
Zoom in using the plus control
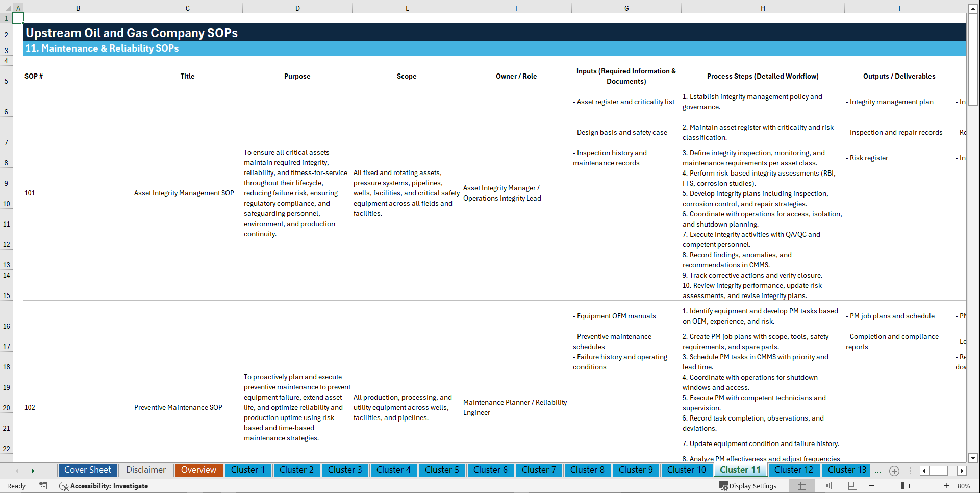[x=947, y=486]
